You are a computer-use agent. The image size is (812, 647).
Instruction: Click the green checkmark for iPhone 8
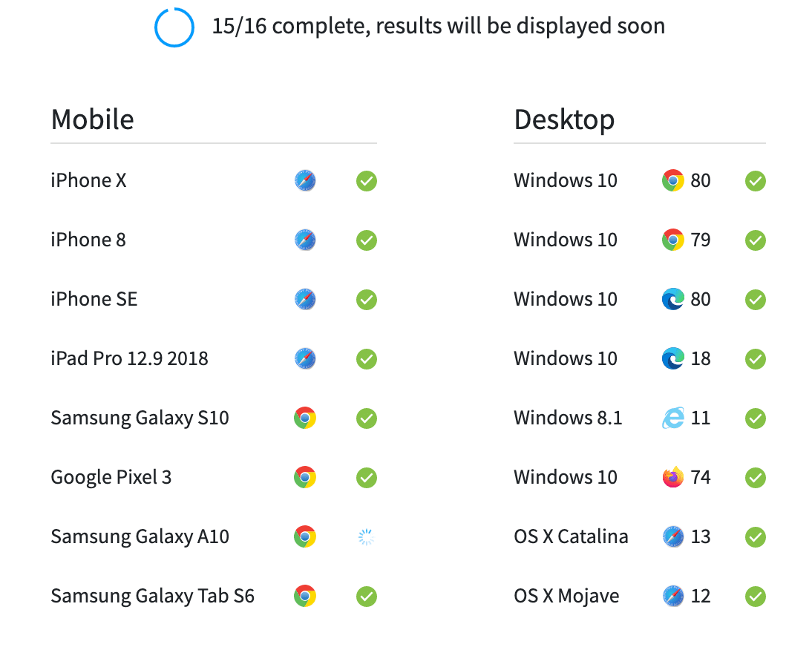click(367, 240)
